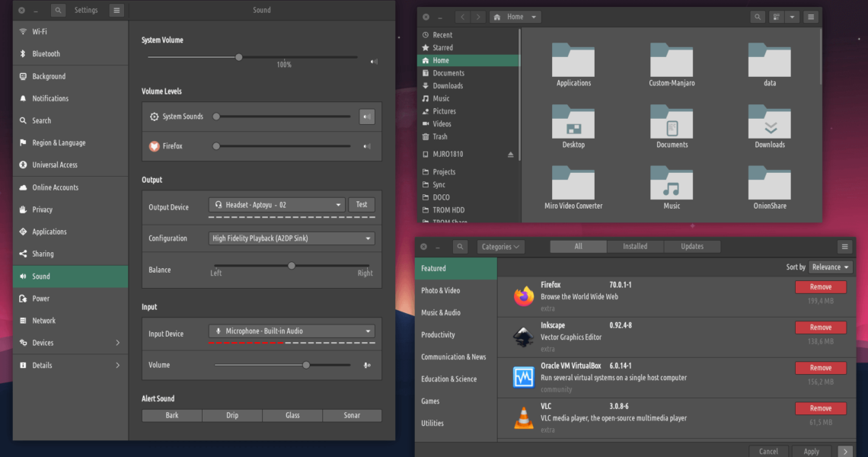
Task: Expand the Configuration combo box
Action: (x=292, y=238)
